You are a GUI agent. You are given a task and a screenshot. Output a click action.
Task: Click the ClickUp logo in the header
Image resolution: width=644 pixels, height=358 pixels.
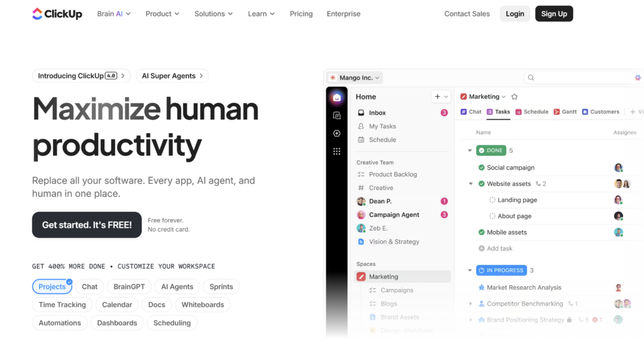coord(57,14)
